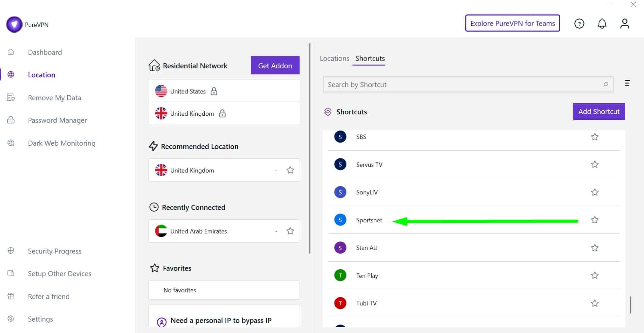Viewport: 644px width, 333px height.
Task: Open the list options menu icon beside search
Action: pos(627,83)
